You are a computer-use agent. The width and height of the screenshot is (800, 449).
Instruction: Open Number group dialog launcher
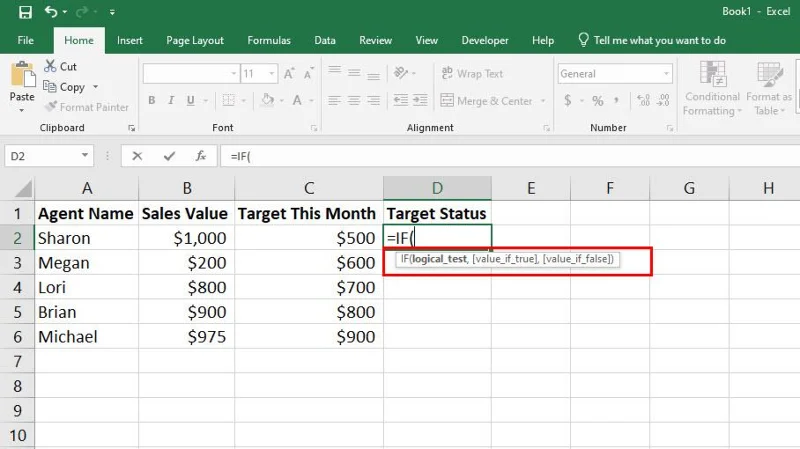670,128
